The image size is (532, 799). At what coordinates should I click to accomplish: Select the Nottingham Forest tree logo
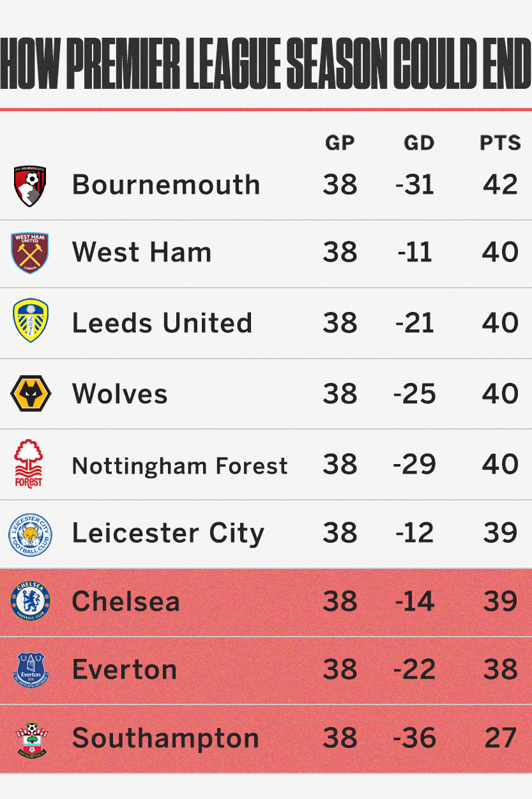(x=29, y=463)
